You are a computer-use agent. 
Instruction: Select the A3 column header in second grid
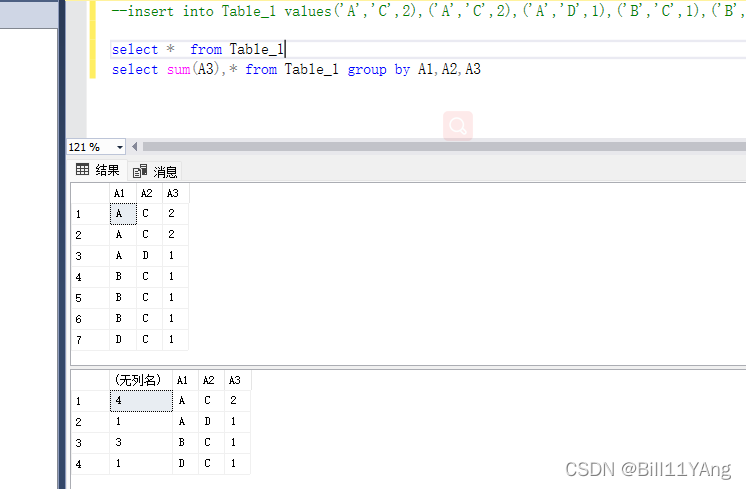coord(237,380)
